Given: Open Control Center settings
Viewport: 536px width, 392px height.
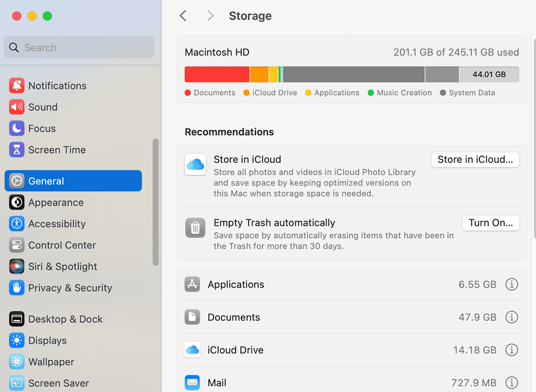Looking at the screenshot, I should click(x=62, y=245).
